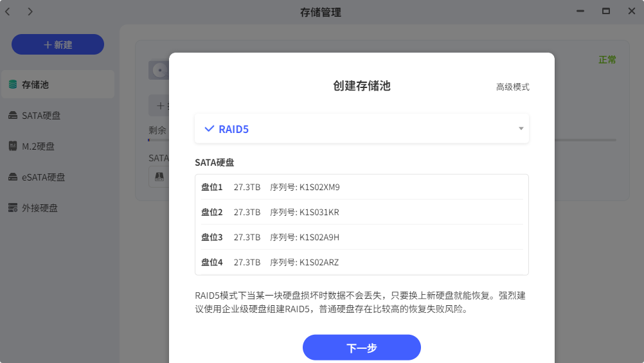Select the 盘位4 disk row K1S02ARZ
This screenshot has height=363, width=644.
[361, 262]
